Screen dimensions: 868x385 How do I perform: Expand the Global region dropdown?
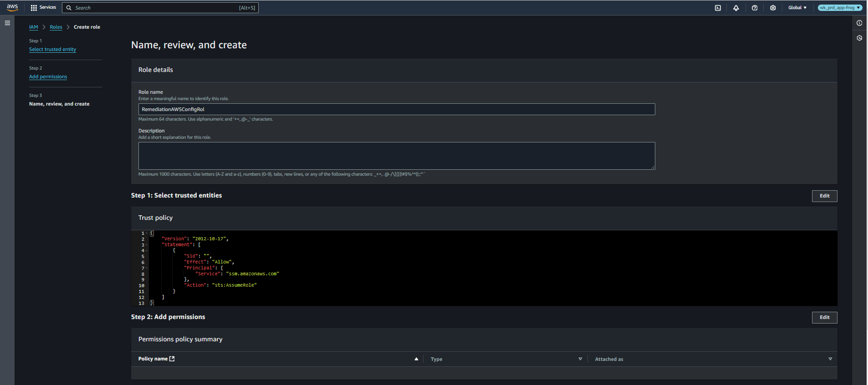tap(797, 8)
